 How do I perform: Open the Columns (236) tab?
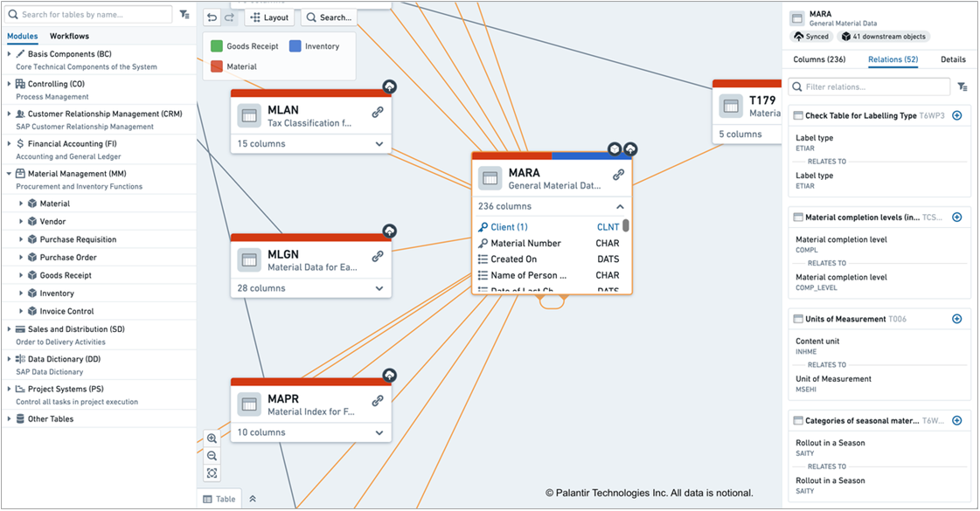[x=819, y=59]
